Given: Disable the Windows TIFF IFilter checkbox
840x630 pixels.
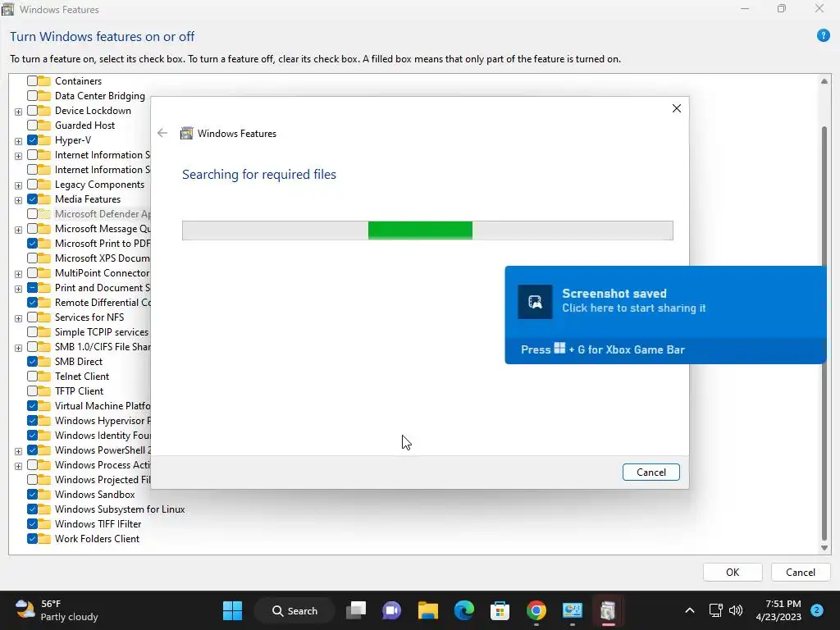Looking at the screenshot, I should [32, 524].
